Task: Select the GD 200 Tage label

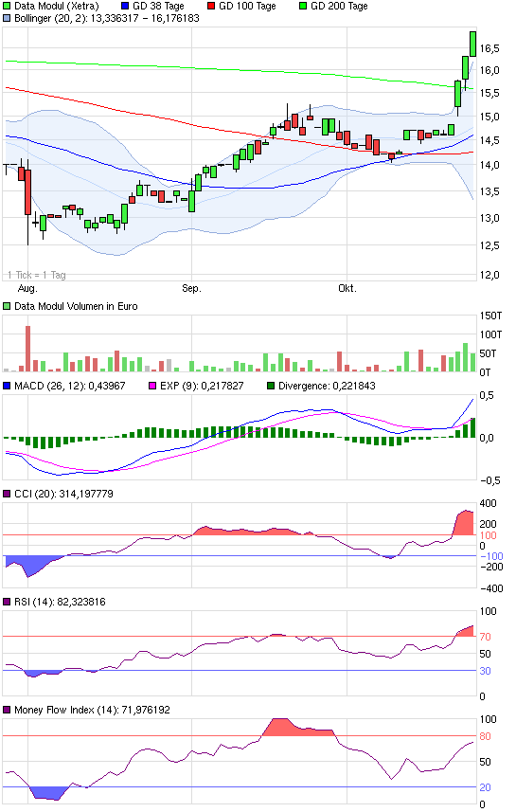Action: [x=339, y=7]
